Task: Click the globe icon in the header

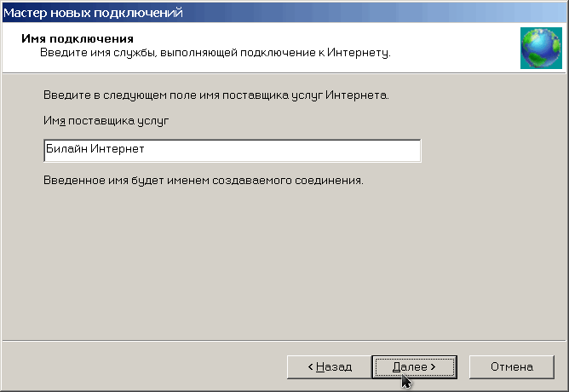Action: coord(541,48)
